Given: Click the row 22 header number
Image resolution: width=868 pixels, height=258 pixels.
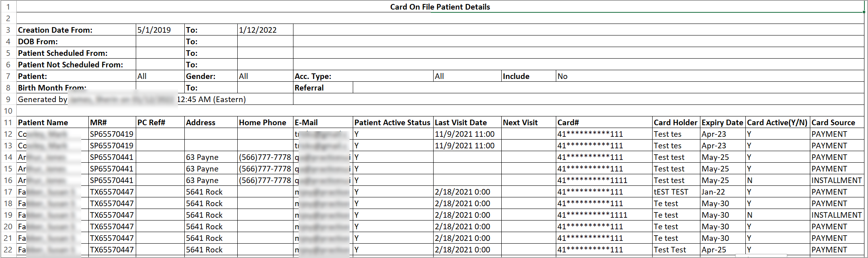Looking at the screenshot, I should click(x=8, y=250).
